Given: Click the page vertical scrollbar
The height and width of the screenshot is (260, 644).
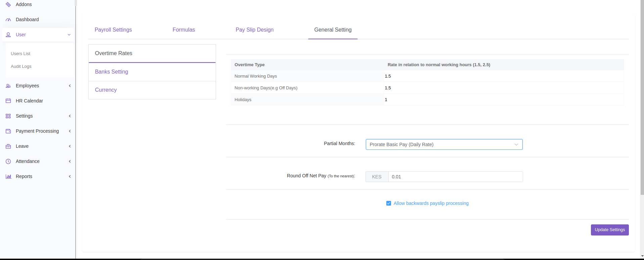Looking at the screenshot, I should pos(642,101).
